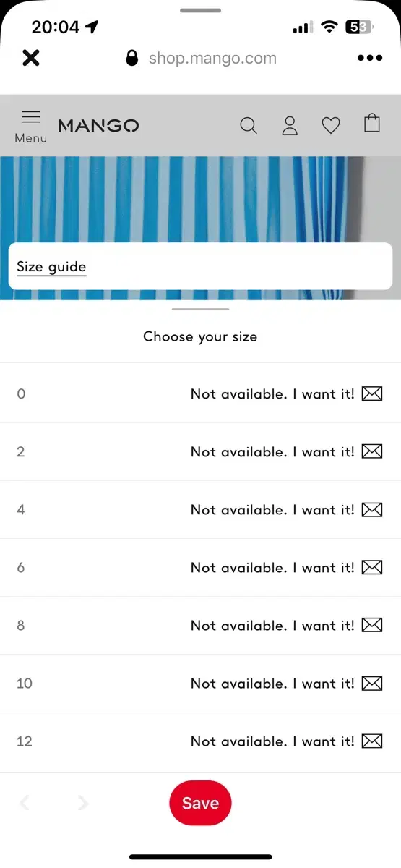
Task: Tap the Mango logo
Action: point(98,126)
